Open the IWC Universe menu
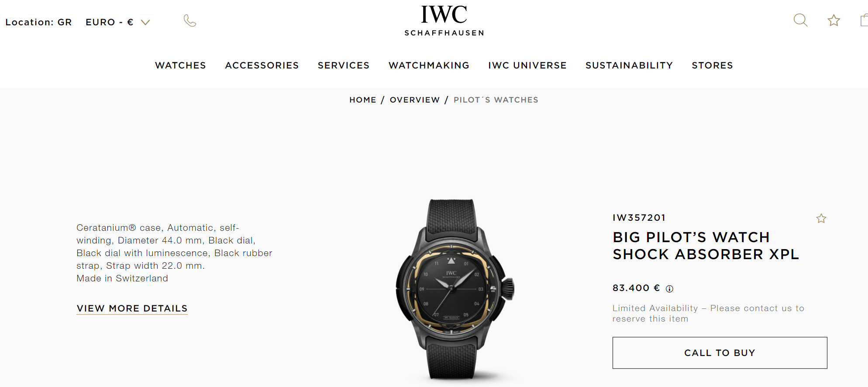 point(527,65)
